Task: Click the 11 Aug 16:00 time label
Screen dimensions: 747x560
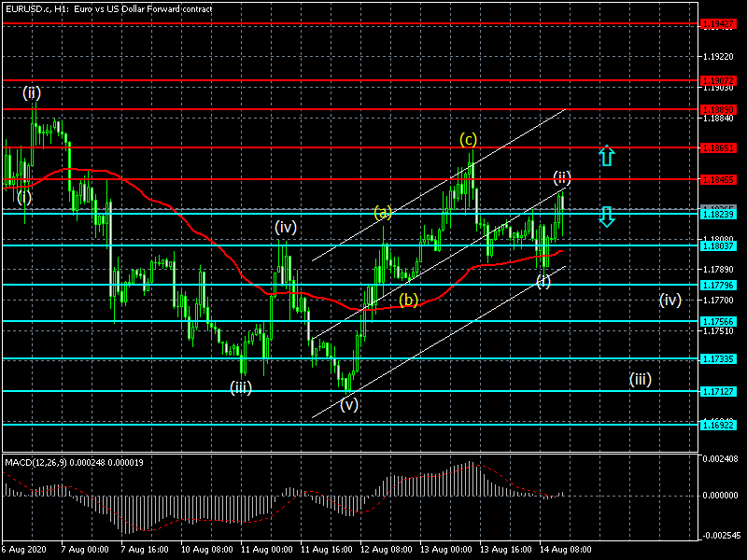Action: coord(326,549)
